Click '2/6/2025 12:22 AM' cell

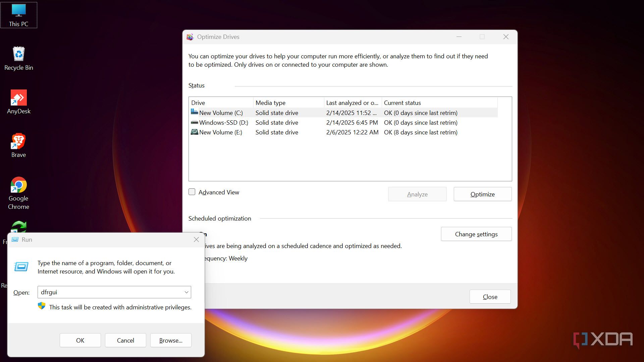click(x=352, y=132)
